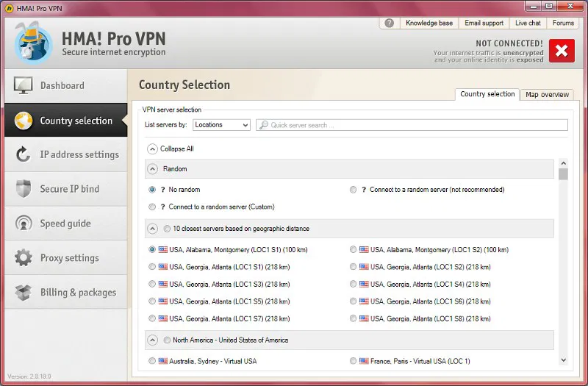Screen dimensions: 588x386
Task: Click the Live chat button
Action: point(528,23)
